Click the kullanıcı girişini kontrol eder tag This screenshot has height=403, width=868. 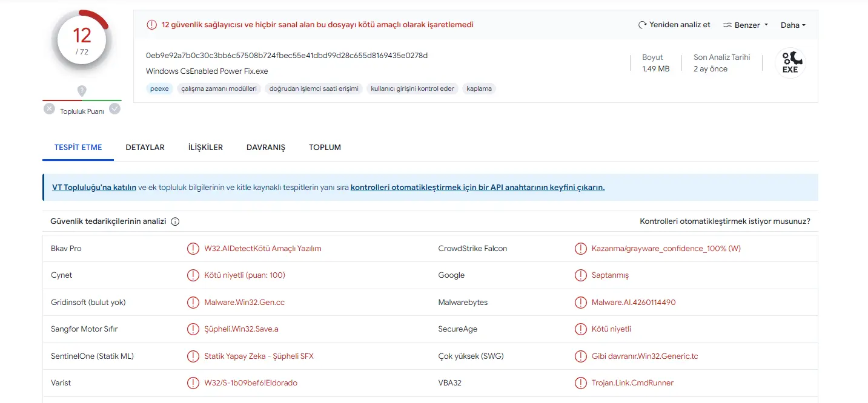(x=412, y=88)
